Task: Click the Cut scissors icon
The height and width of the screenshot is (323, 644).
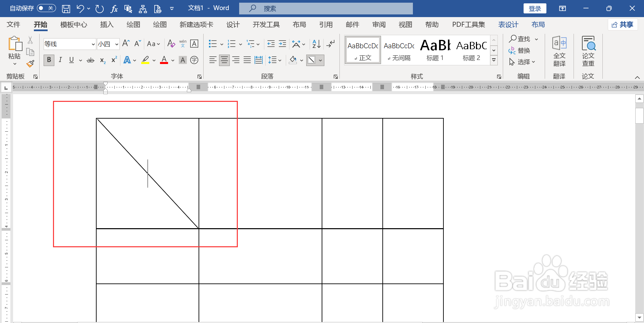Action: 30,40
